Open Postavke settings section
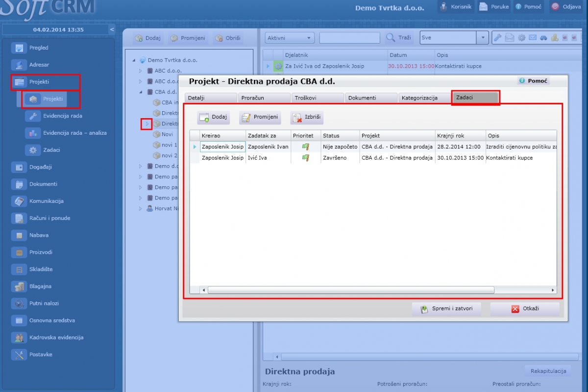The image size is (588, 392). (x=41, y=354)
